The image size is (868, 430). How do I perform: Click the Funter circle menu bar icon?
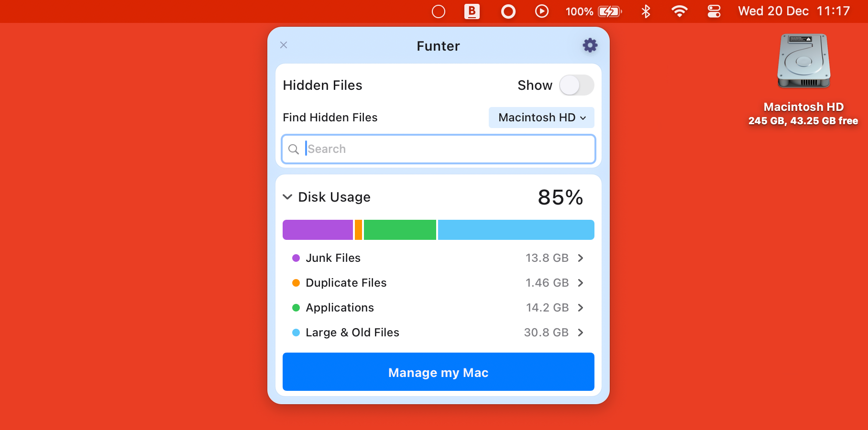(x=439, y=11)
